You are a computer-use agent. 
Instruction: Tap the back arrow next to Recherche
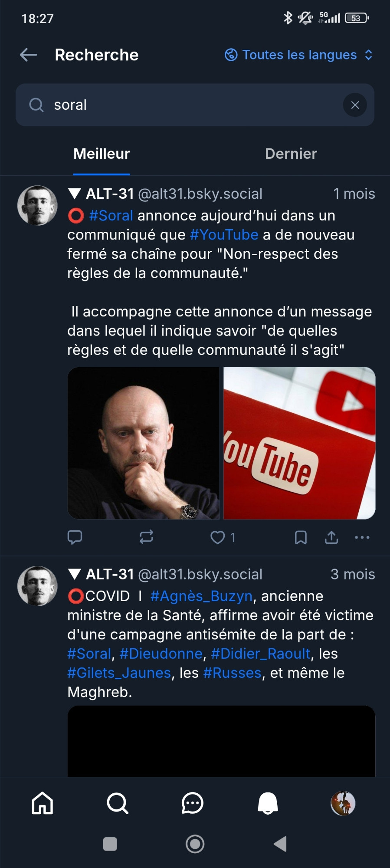click(x=29, y=55)
